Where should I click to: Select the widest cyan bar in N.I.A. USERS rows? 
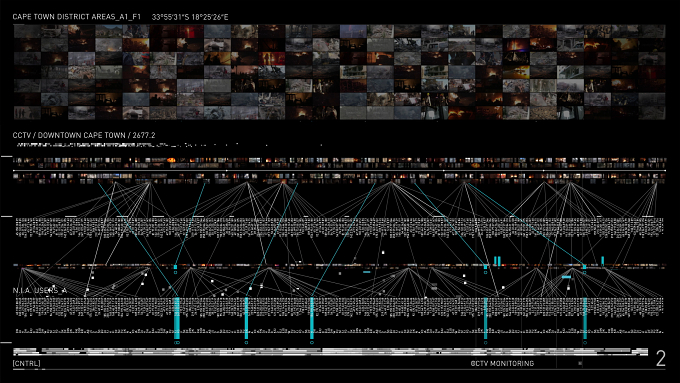tap(177, 318)
